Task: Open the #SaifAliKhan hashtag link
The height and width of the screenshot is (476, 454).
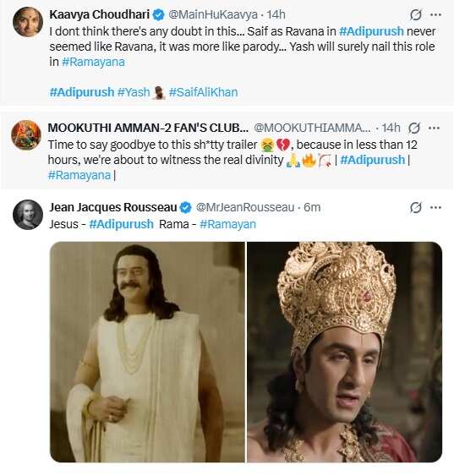Action: (x=203, y=92)
